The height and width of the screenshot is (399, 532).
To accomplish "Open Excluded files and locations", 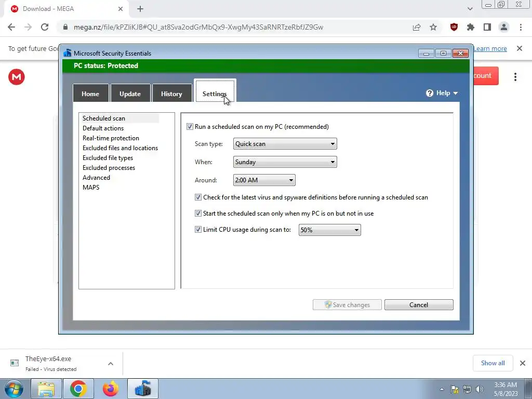I will click(120, 148).
